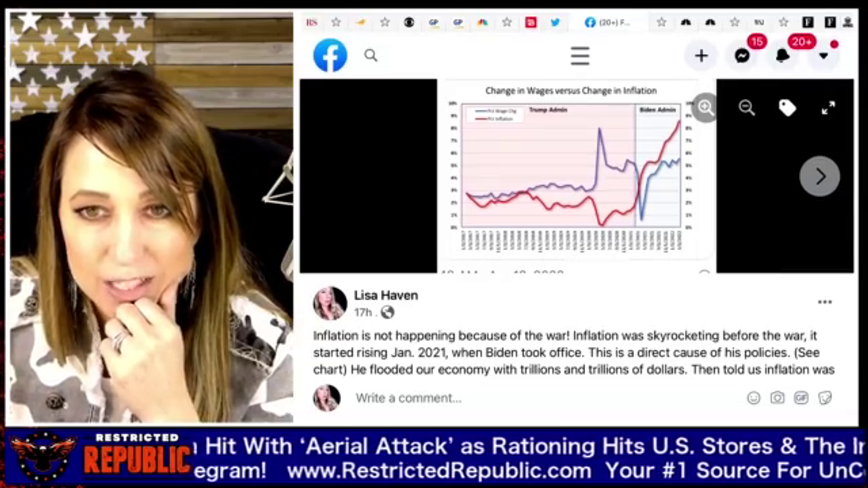Click the tag photo icon
The width and height of the screenshot is (868, 488).
pyautogui.click(x=787, y=108)
